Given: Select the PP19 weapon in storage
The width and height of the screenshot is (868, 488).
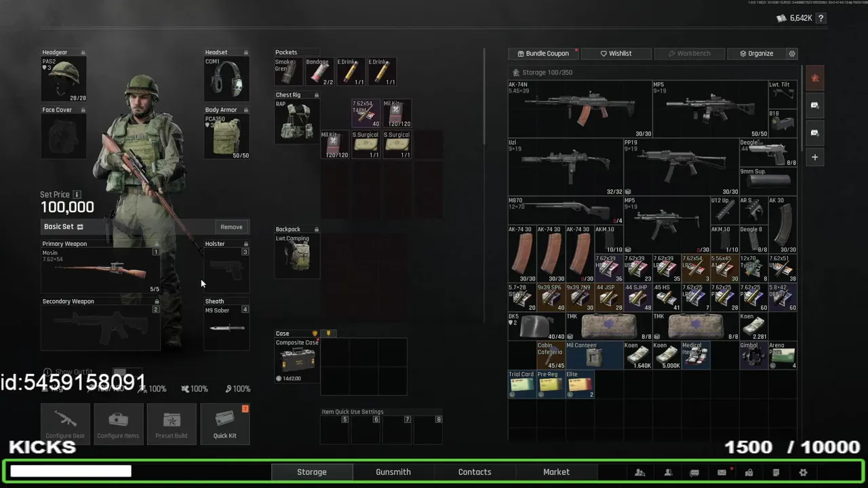Looking at the screenshot, I should [x=681, y=167].
